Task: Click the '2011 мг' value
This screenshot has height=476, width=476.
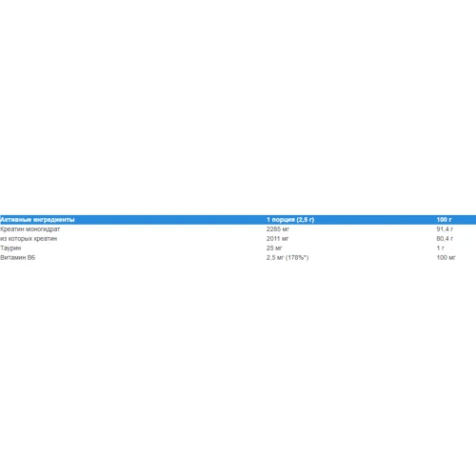Action: point(277,239)
